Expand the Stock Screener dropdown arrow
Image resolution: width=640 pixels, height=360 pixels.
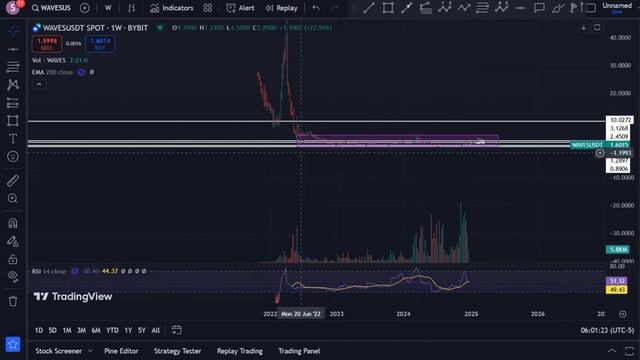(90, 351)
